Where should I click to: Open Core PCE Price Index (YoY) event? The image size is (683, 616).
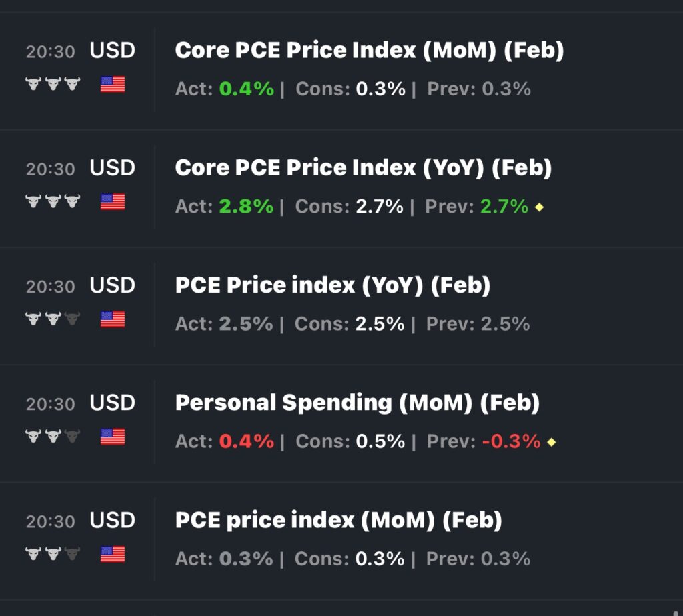pyautogui.click(x=363, y=168)
